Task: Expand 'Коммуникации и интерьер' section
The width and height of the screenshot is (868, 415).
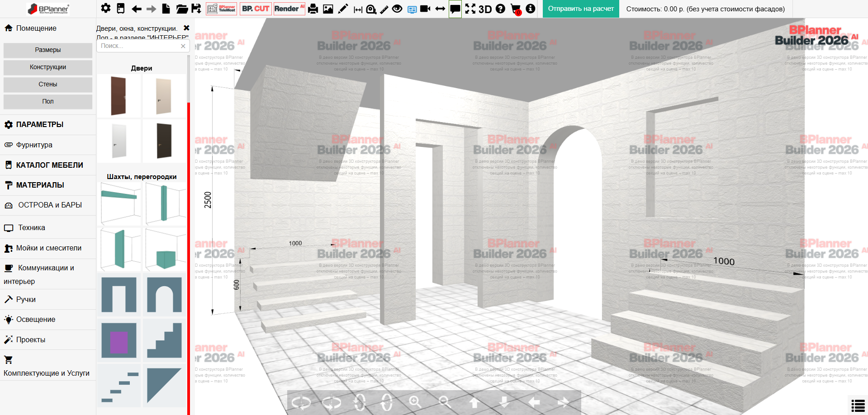Action: coord(48,274)
